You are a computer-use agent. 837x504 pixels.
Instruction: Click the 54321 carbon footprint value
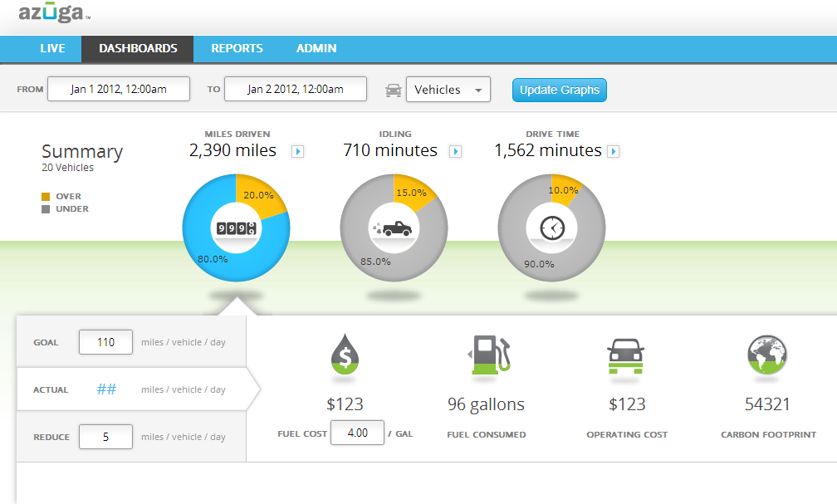767,404
